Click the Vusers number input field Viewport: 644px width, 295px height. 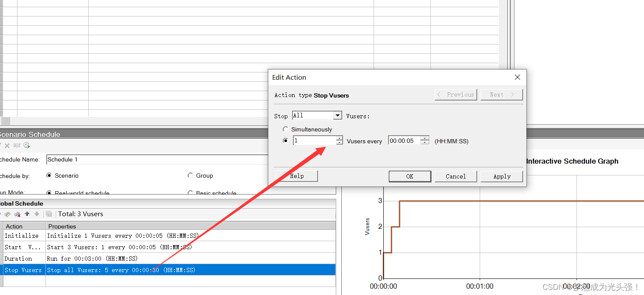pos(314,141)
